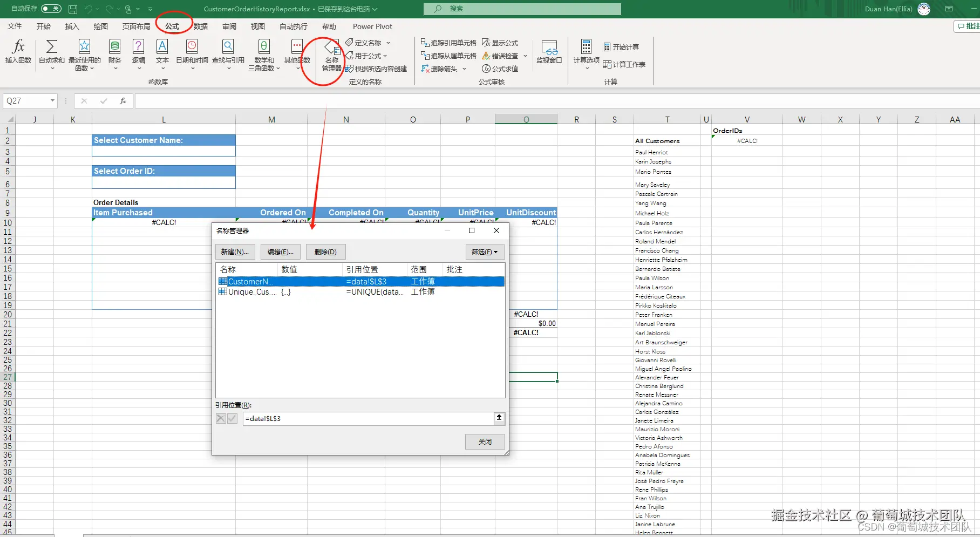Switch to the 数据 Data tab
Viewport: 980px width, 537px height.
201,26
